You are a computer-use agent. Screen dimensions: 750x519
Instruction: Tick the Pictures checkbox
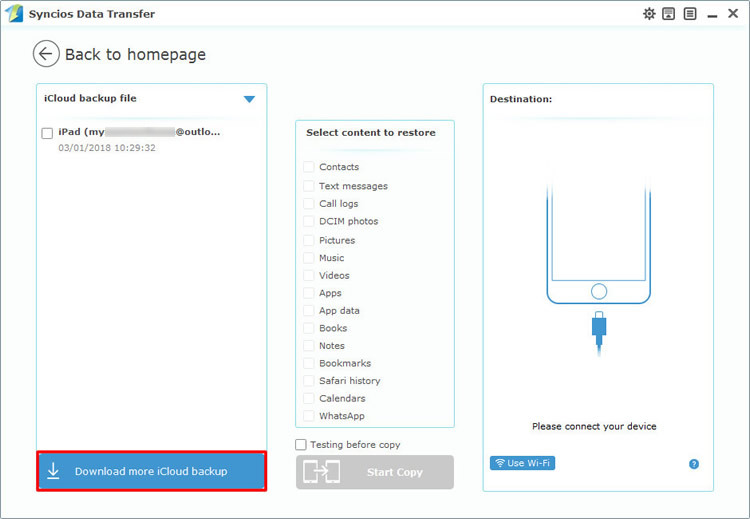pyautogui.click(x=309, y=241)
